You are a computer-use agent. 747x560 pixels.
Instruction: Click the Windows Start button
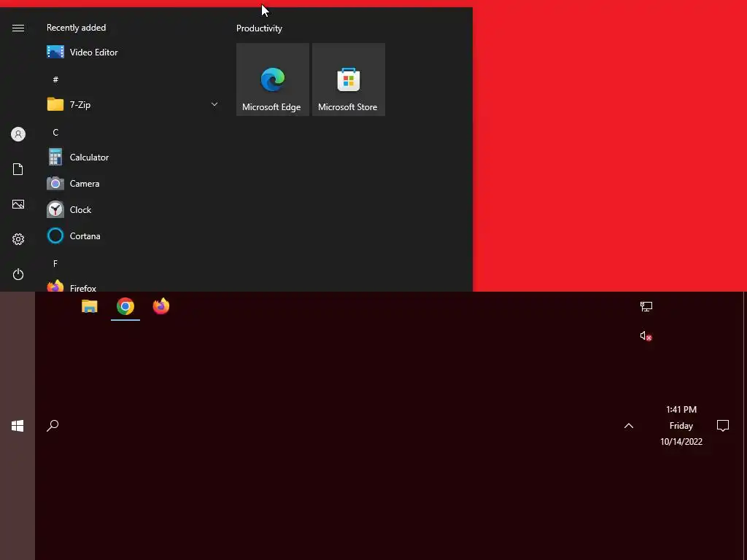18,426
